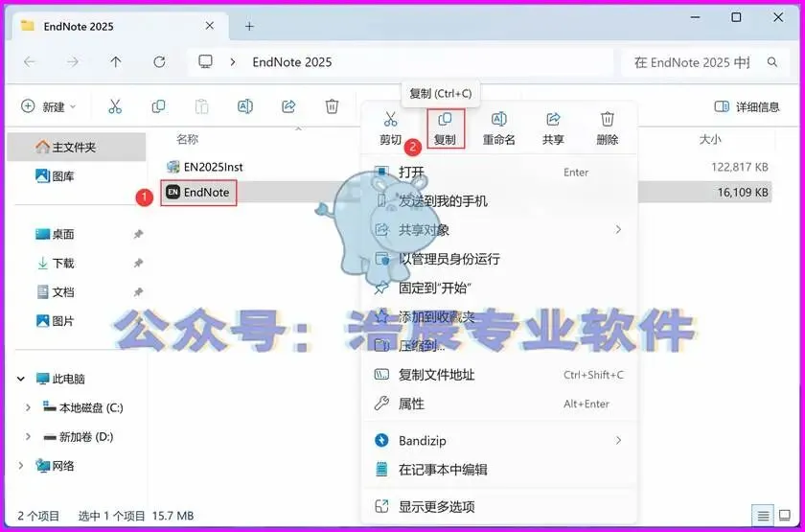
Task: Choose 发送到我的手机
Action: (499, 200)
